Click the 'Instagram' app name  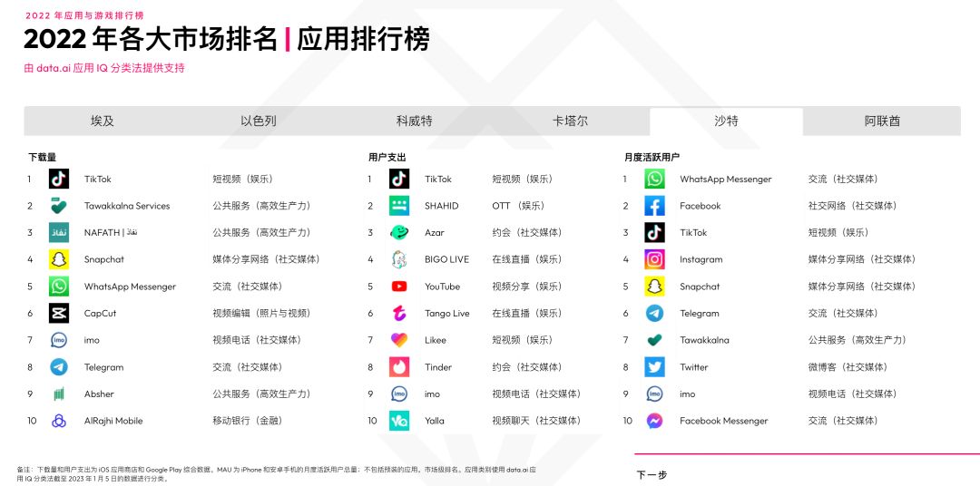[x=701, y=259]
